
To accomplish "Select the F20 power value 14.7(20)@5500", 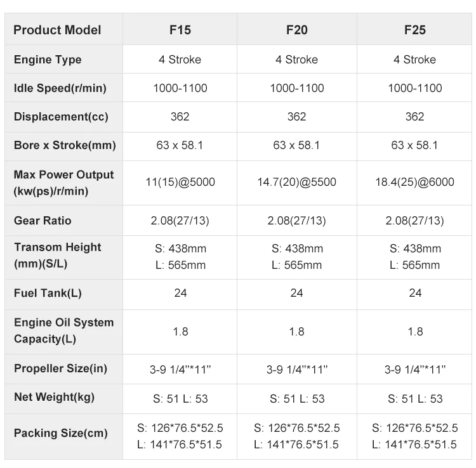I will pos(296,183).
